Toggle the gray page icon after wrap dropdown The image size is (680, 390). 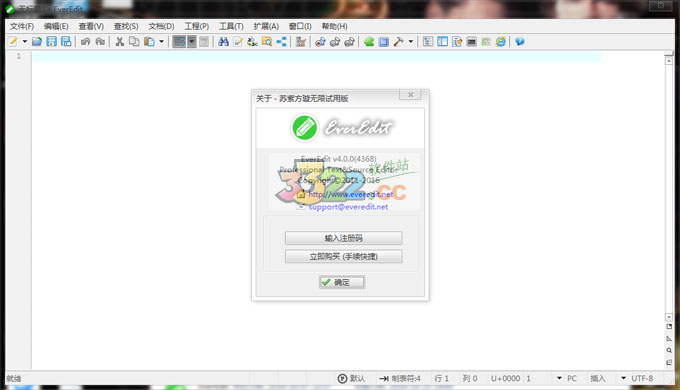coord(204,42)
